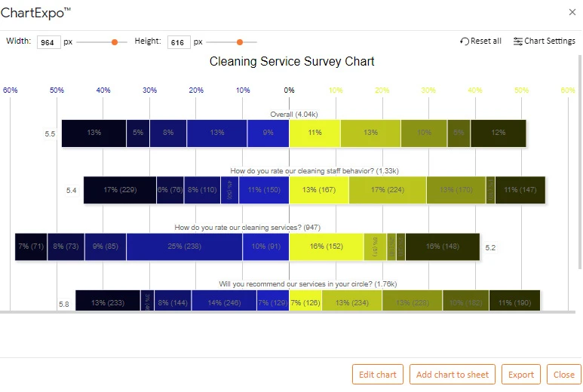Select the 25% (238) segment
The image size is (583, 392).
185,247
